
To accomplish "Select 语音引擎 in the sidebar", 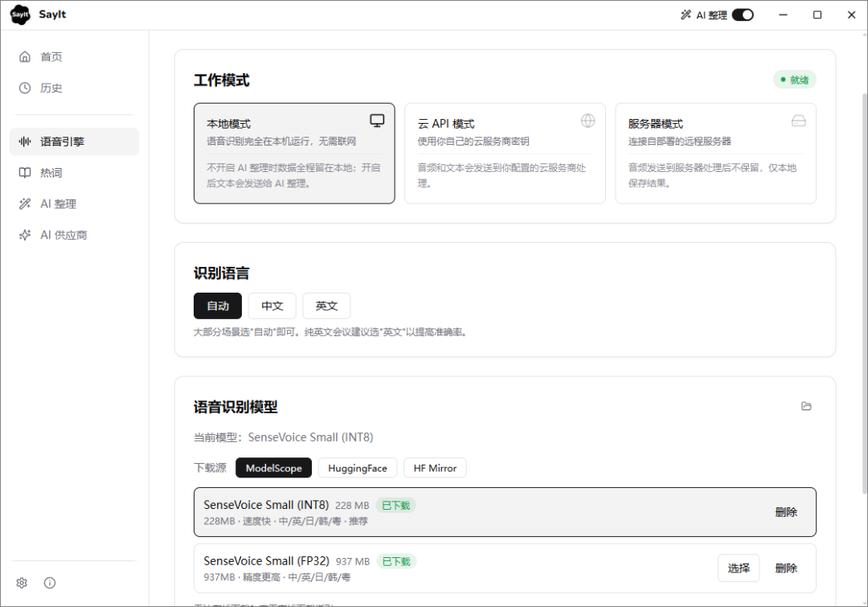I will click(74, 141).
